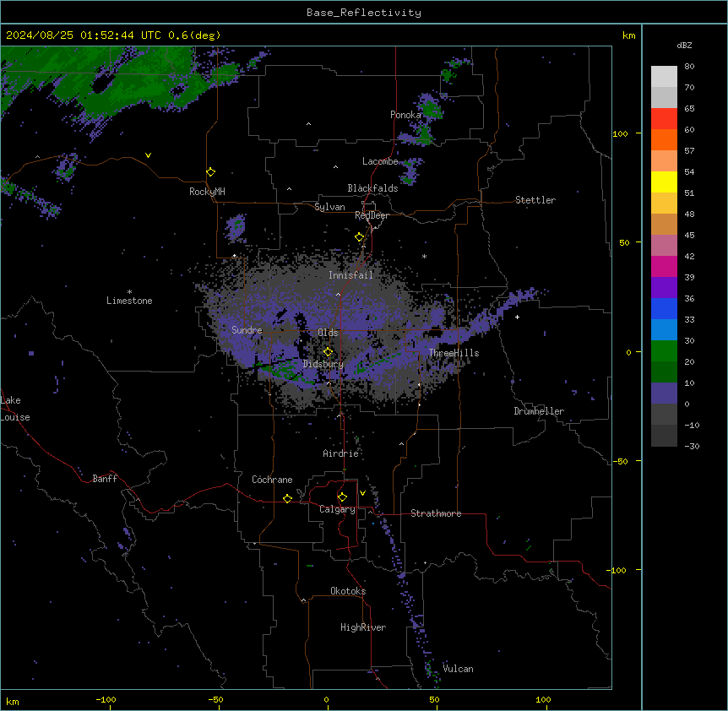Screen dimensions: 728x711
Task: Select the slate-purple swatch between 10 and 0
Action: click(664, 393)
